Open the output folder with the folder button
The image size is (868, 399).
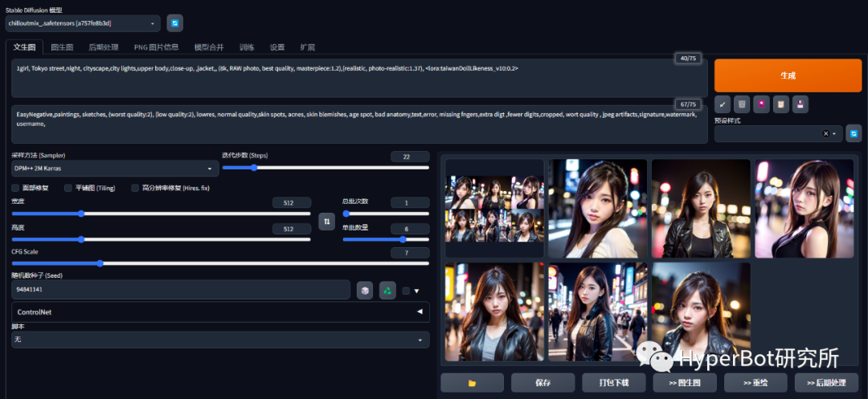click(x=473, y=382)
